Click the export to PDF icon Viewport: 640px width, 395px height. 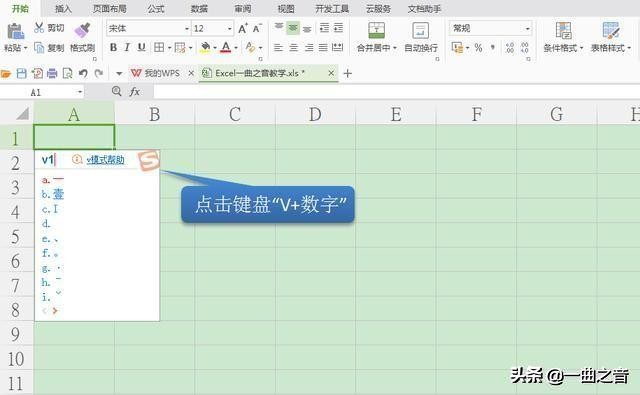37,73
